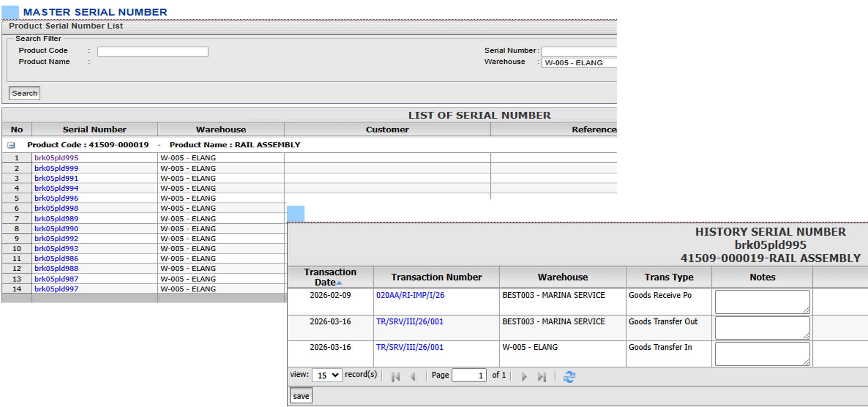Open transaction 020AA/RI-IMP/I/26 link
This screenshot has width=868, height=407.
pos(410,295)
